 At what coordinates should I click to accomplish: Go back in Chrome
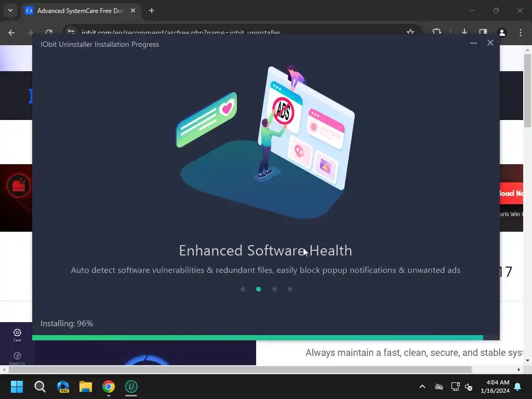coord(11,33)
